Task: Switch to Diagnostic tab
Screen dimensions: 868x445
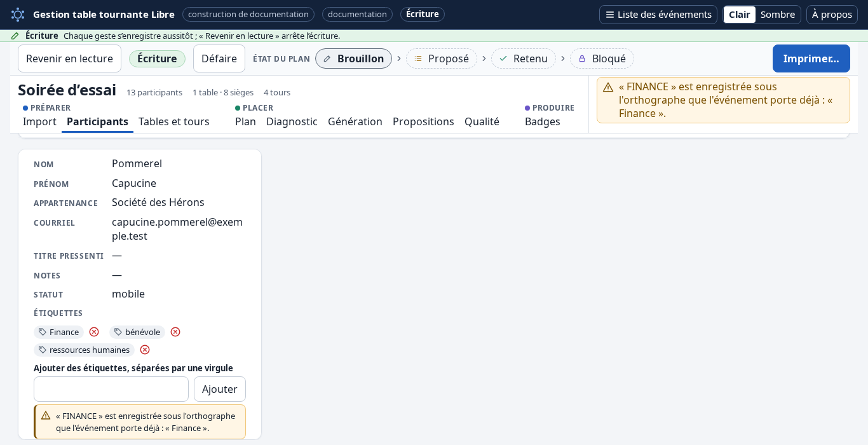Action: pos(292,121)
